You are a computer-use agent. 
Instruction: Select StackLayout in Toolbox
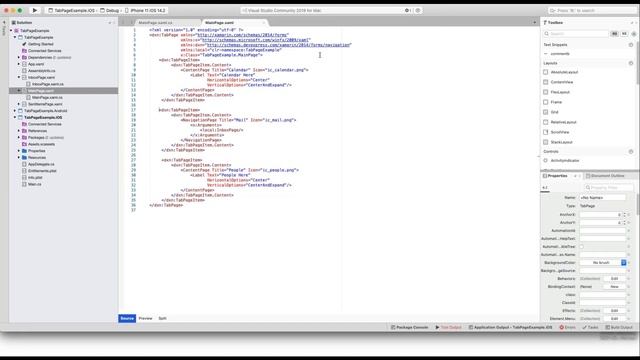[x=562, y=142]
